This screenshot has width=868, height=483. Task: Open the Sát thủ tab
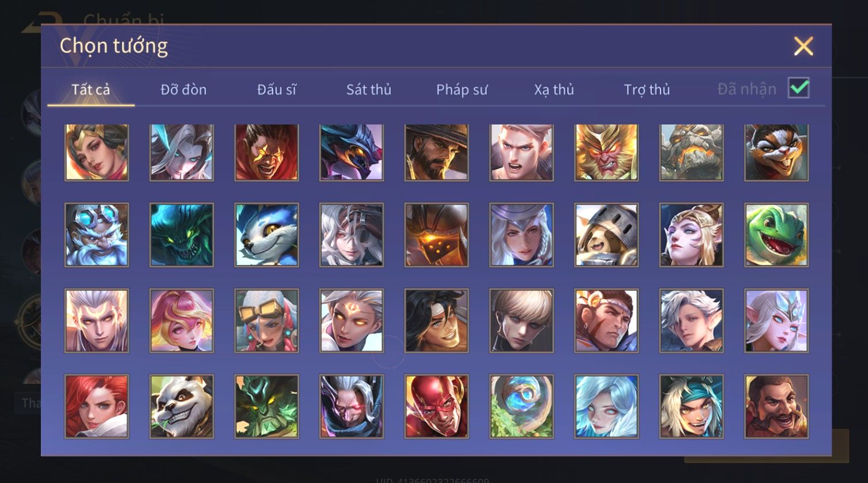[369, 90]
